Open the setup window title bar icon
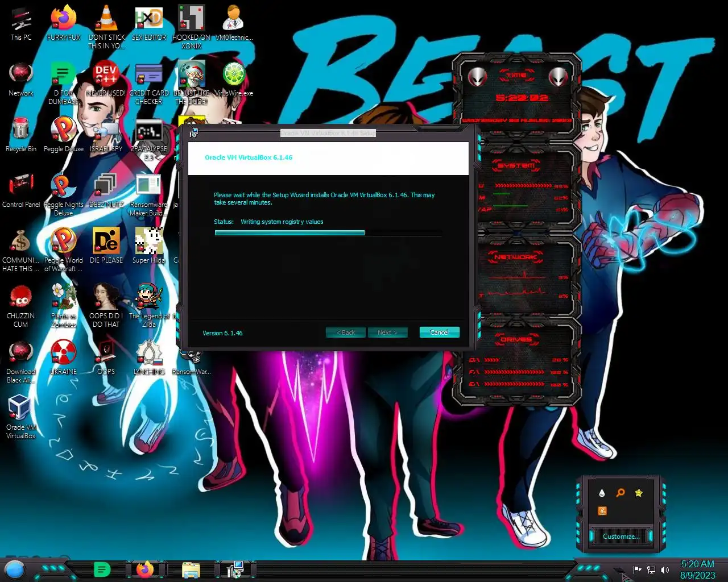728x582 pixels. point(193,133)
